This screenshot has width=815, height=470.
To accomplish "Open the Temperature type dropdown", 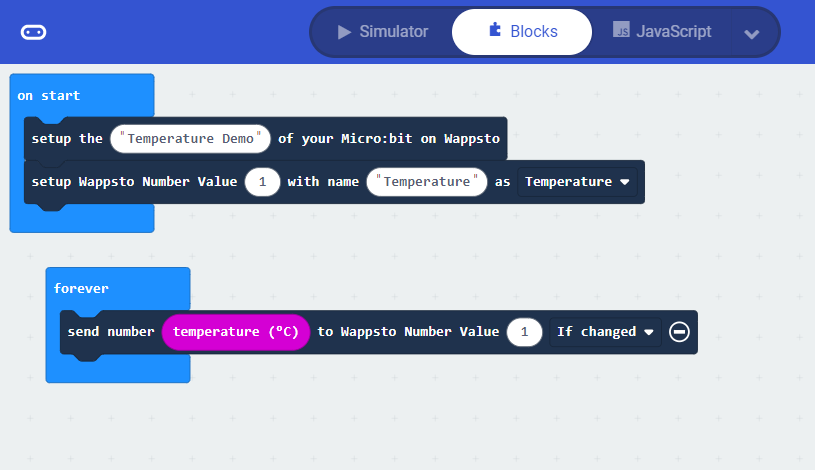I will click(577, 182).
